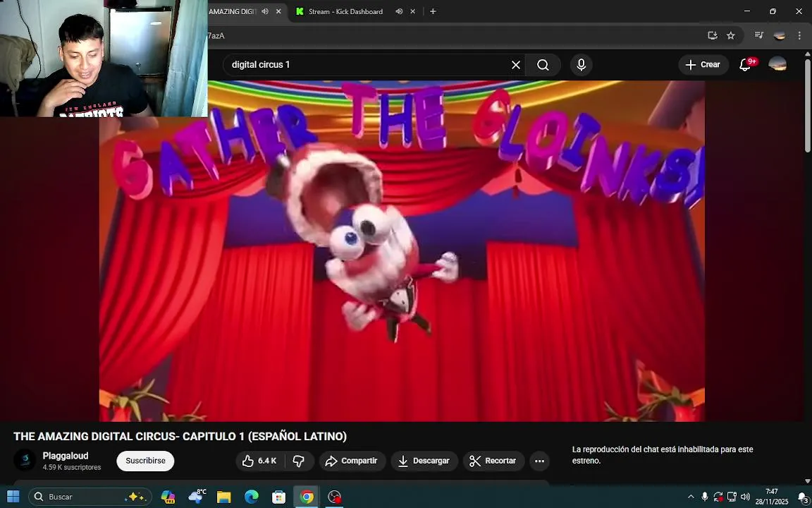Clear the YouTube search text

tap(516, 65)
